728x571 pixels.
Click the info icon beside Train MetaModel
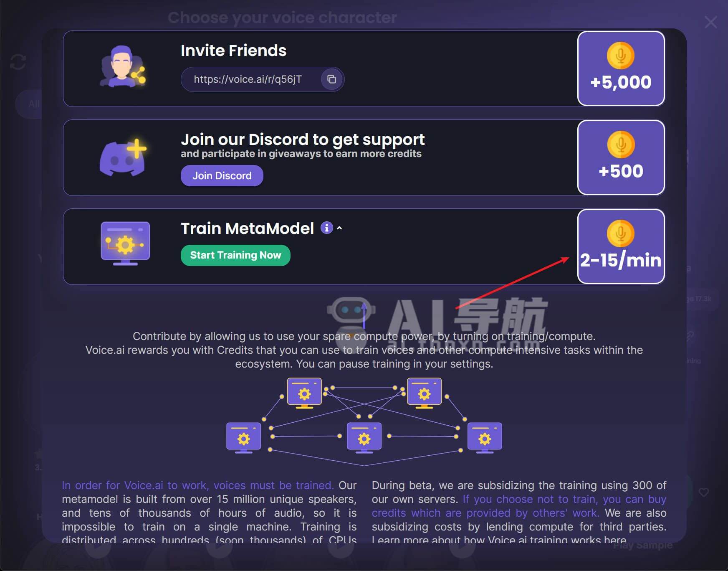pos(326,228)
